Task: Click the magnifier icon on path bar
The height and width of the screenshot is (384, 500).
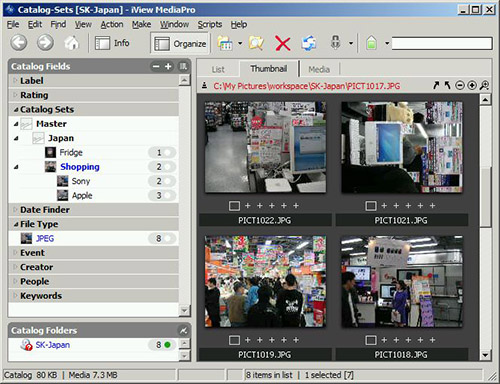Action: coord(484,86)
